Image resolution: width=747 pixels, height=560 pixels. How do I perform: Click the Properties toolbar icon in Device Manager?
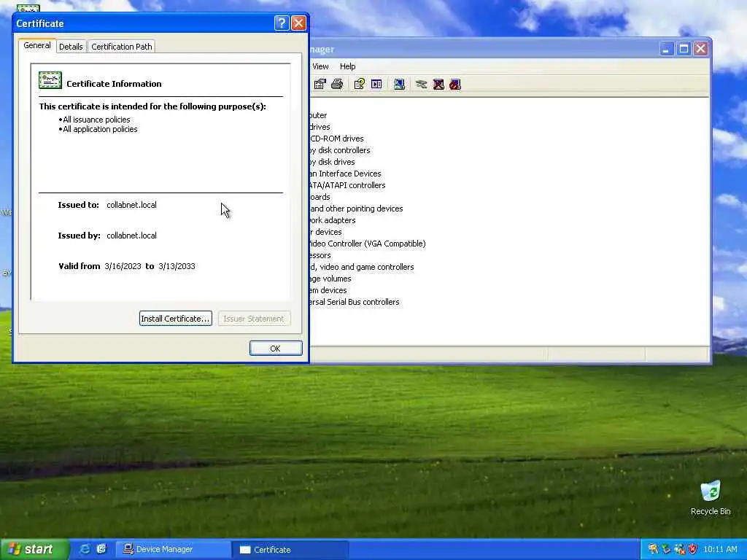click(320, 85)
